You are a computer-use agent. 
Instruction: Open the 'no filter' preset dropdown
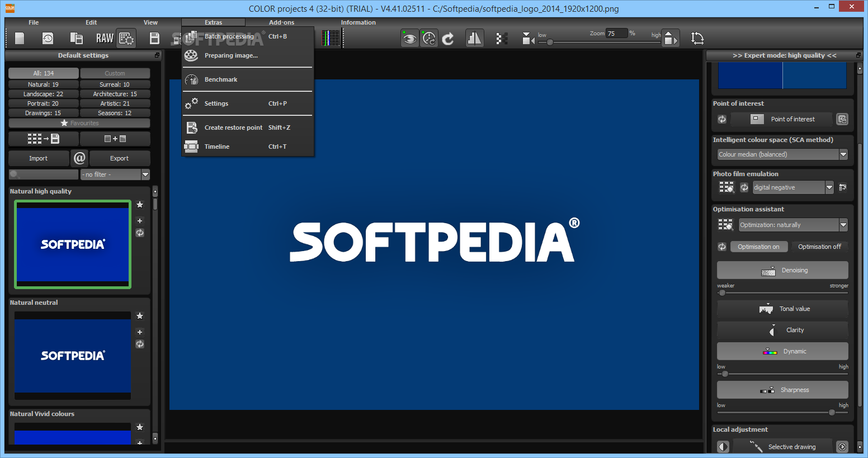pos(115,174)
